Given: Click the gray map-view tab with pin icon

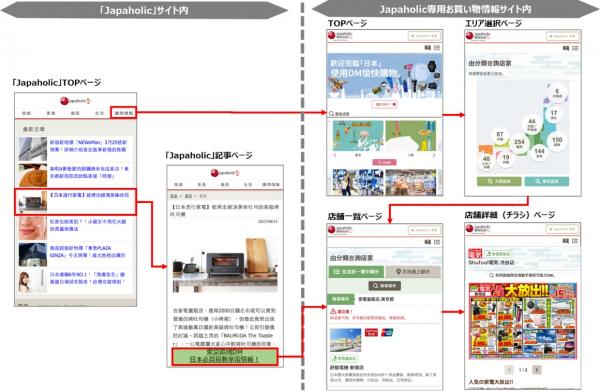Looking at the screenshot, I should (x=413, y=271).
